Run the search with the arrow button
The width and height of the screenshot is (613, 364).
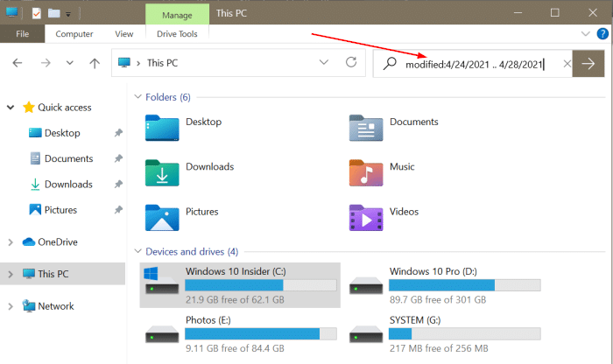(x=588, y=63)
